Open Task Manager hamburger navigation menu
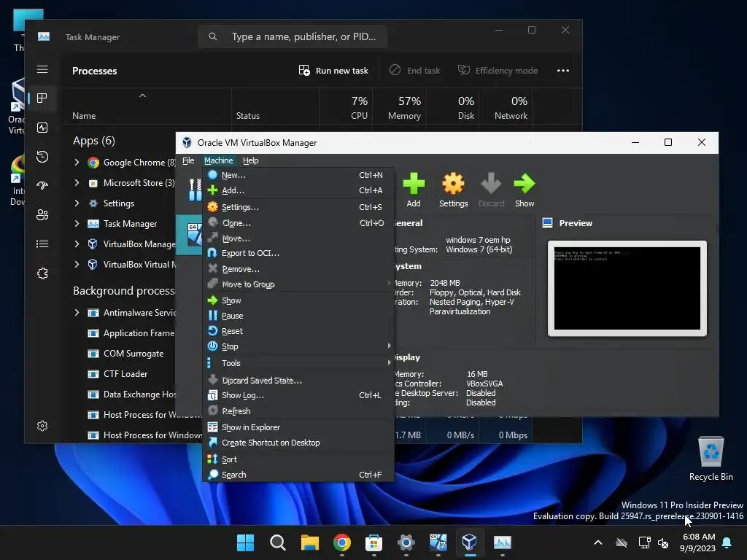Viewport: 747px width, 560px height. point(42,69)
